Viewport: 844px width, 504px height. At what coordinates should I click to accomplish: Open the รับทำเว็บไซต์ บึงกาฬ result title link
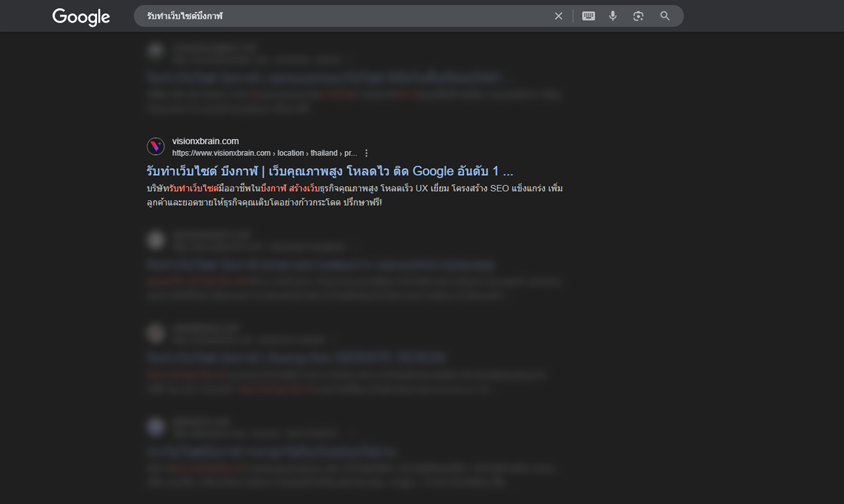tap(329, 171)
